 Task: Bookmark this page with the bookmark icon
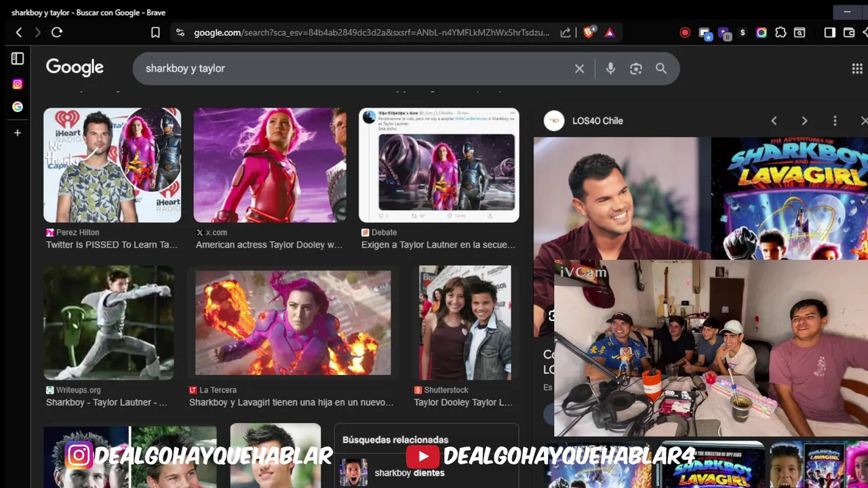click(155, 33)
